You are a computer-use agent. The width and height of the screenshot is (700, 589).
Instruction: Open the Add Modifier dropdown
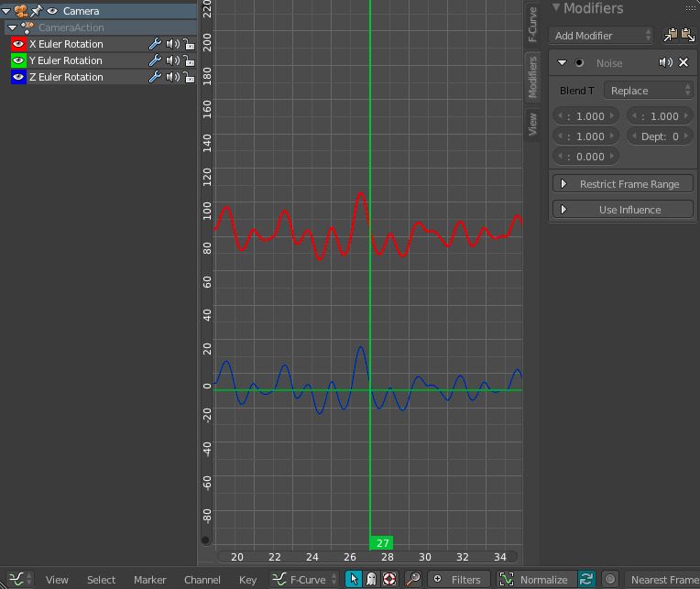tap(601, 35)
